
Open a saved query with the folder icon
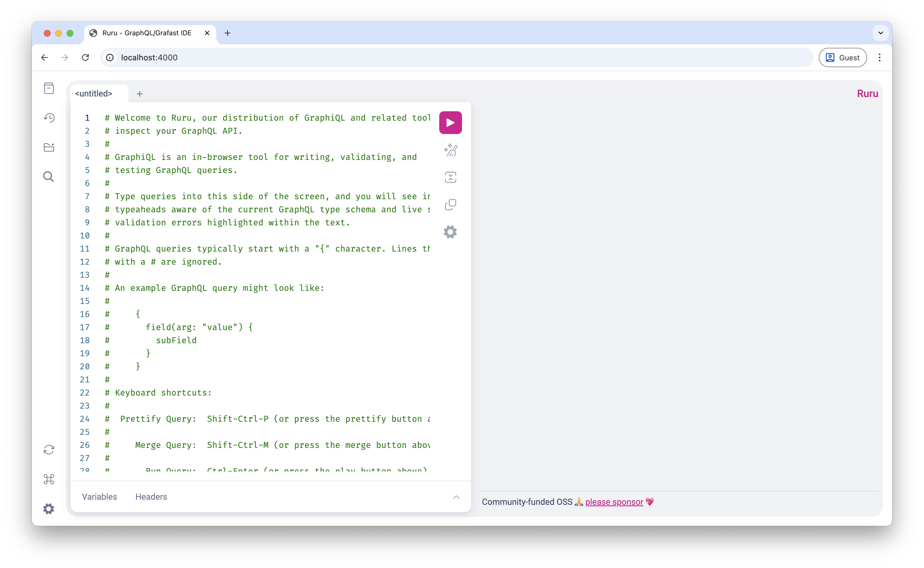coord(49,147)
